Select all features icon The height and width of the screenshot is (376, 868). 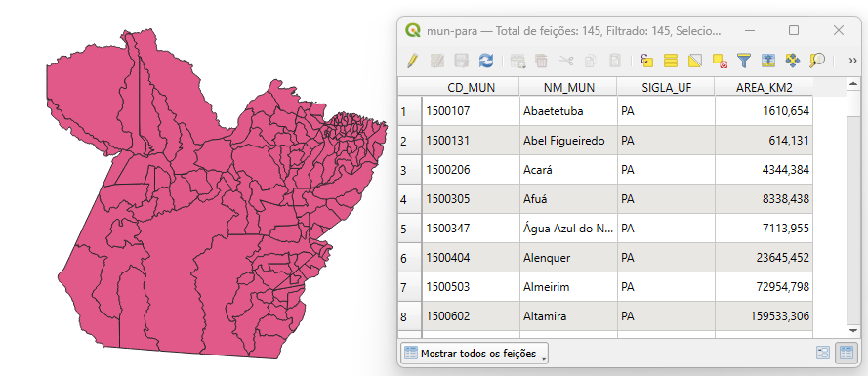671,61
